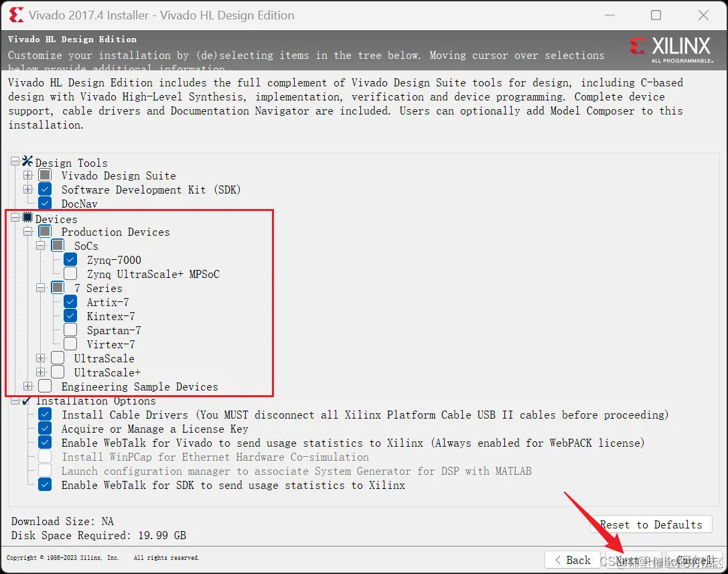Collapse the SoCs node
Image resolution: width=728 pixels, height=574 pixels.
(x=41, y=245)
